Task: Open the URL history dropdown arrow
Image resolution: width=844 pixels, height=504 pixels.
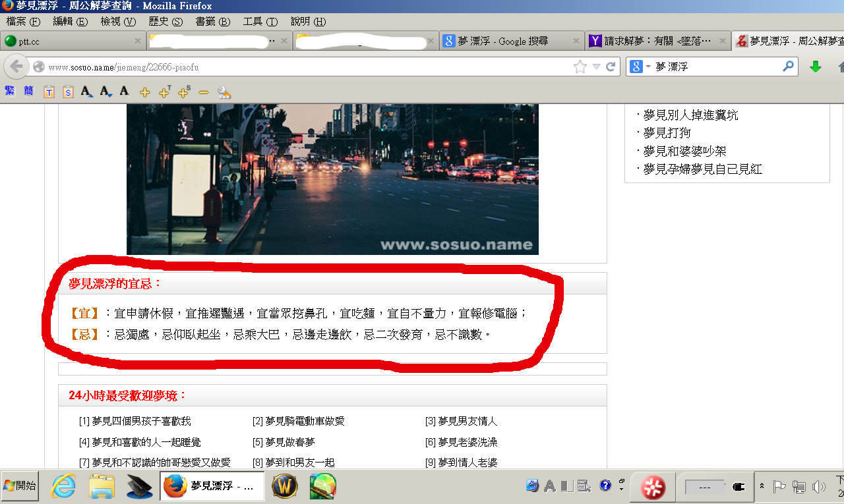Action: coord(596,67)
